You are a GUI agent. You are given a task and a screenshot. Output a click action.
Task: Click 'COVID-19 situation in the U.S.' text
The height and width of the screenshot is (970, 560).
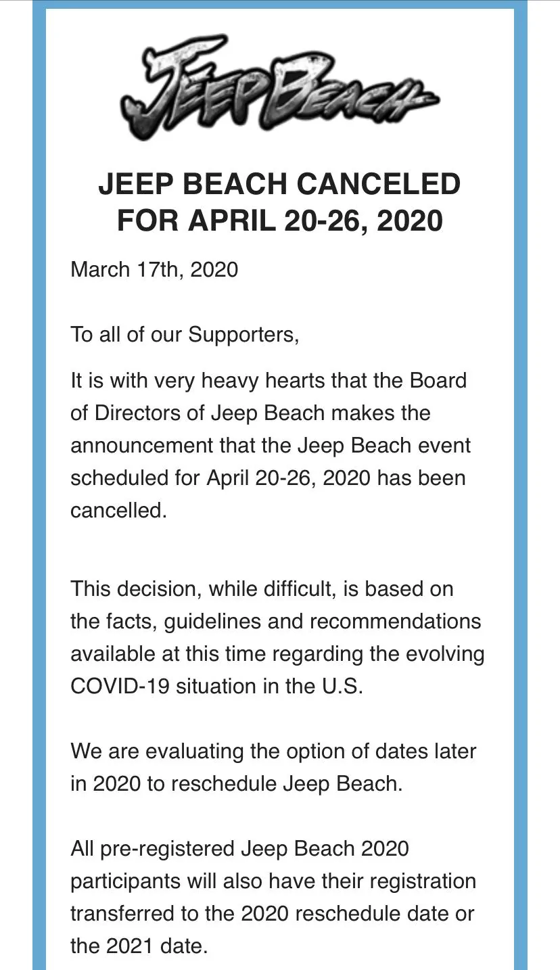(217, 686)
